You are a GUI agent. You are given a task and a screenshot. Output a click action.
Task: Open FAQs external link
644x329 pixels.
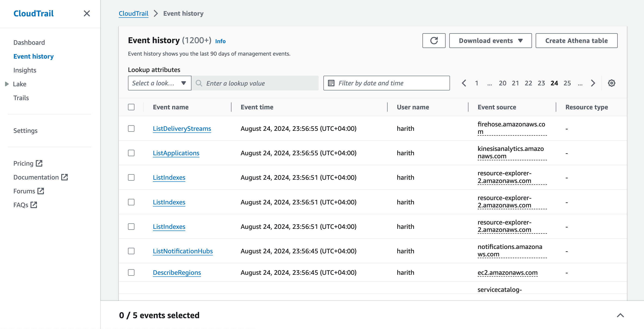click(x=25, y=205)
